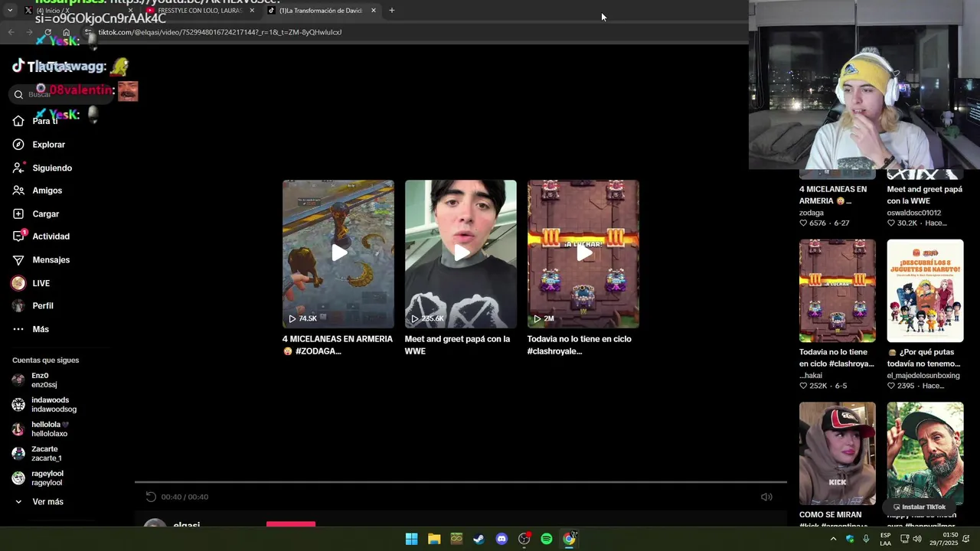Screen dimensions: 980x551
Task: Open the indawoods followed account
Action: pos(44,405)
